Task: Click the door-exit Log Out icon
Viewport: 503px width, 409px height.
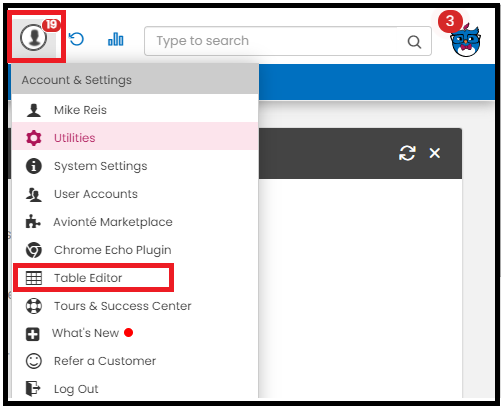Action: 33,389
